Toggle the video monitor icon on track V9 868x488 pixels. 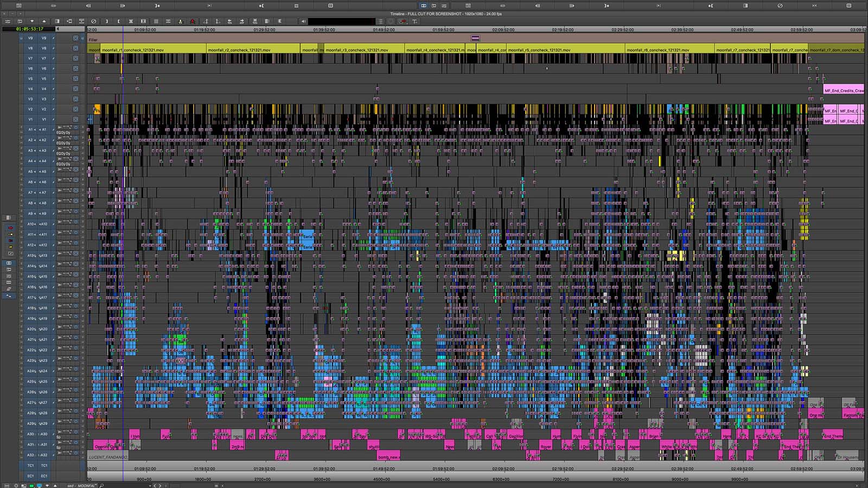pyautogui.click(x=75, y=38)
